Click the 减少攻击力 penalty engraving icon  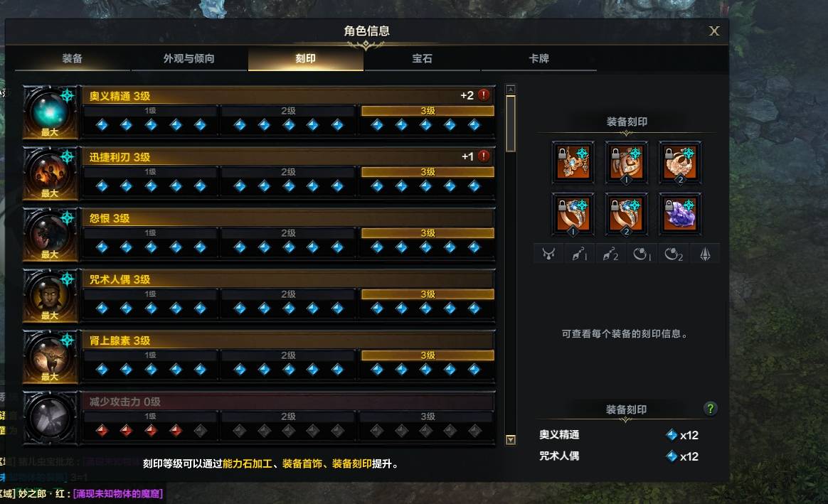[x=51, y=417]
